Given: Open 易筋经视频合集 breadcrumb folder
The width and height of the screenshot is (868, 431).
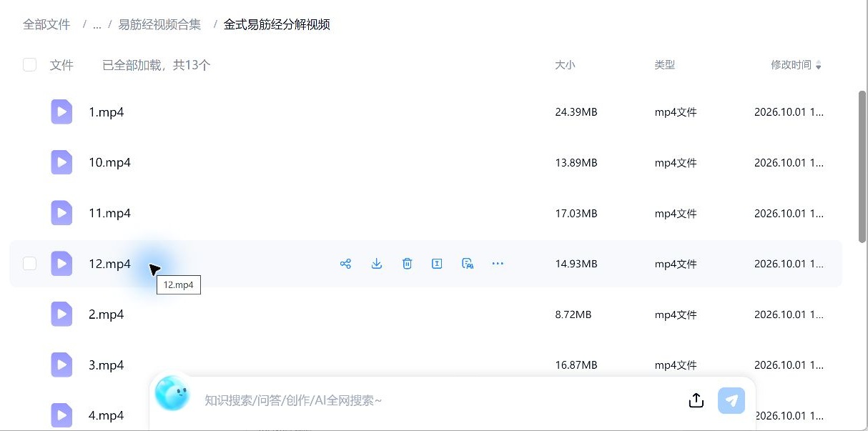Looking at the screenshot, I should (159, 24).
